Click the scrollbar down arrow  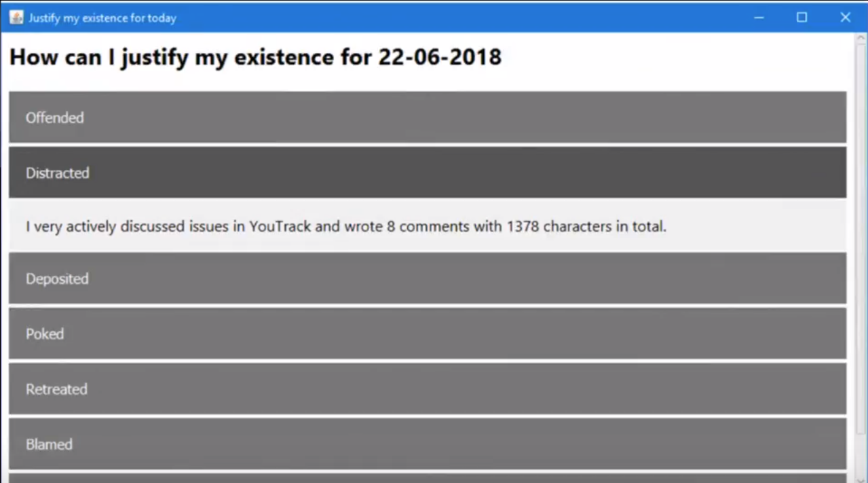pos(861,479)
